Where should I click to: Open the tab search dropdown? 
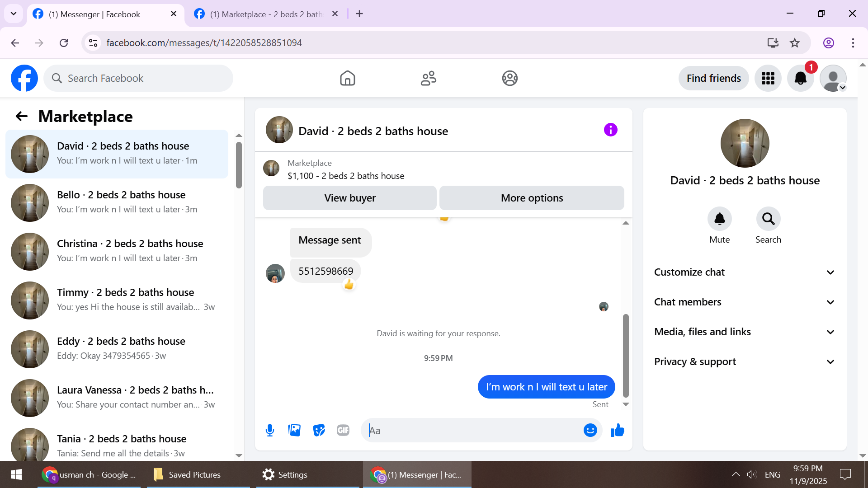[x=14, y=14]
